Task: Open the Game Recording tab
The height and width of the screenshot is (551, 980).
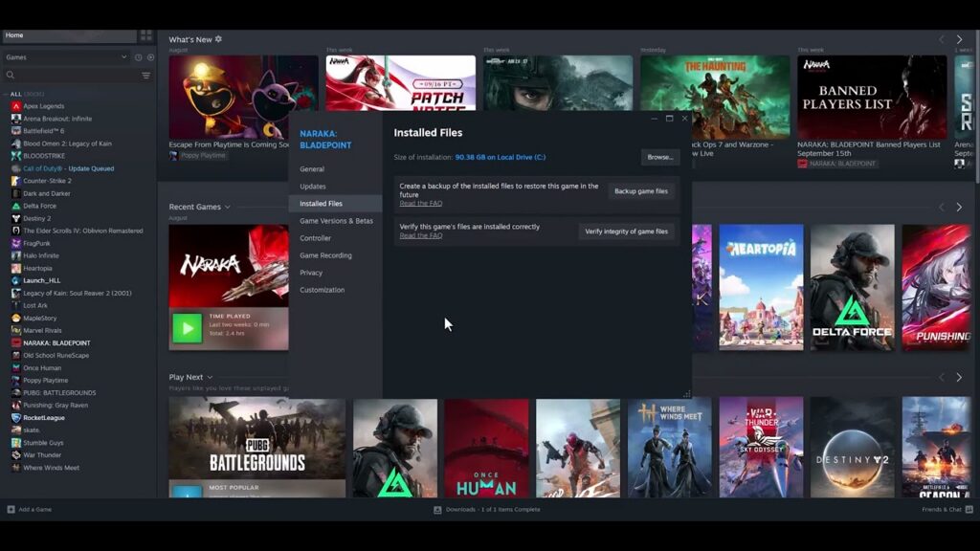Action: (325, 255)
